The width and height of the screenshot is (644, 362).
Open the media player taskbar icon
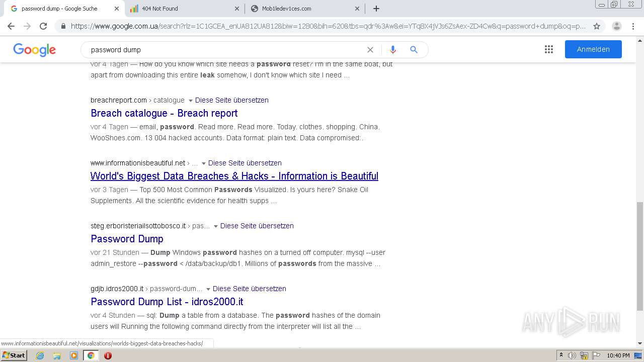(74, 355)
